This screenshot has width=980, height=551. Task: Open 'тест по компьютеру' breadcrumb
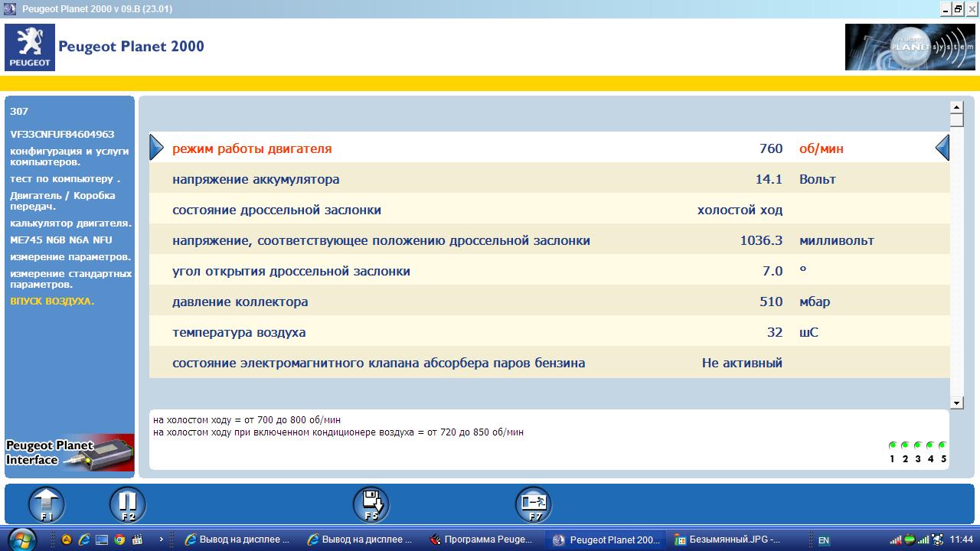click(x=65, y=178)
